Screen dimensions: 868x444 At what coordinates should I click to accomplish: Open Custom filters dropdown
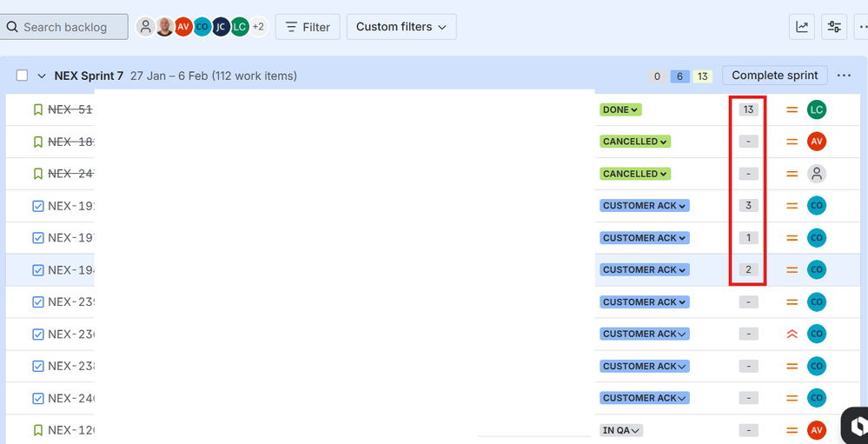401,27
